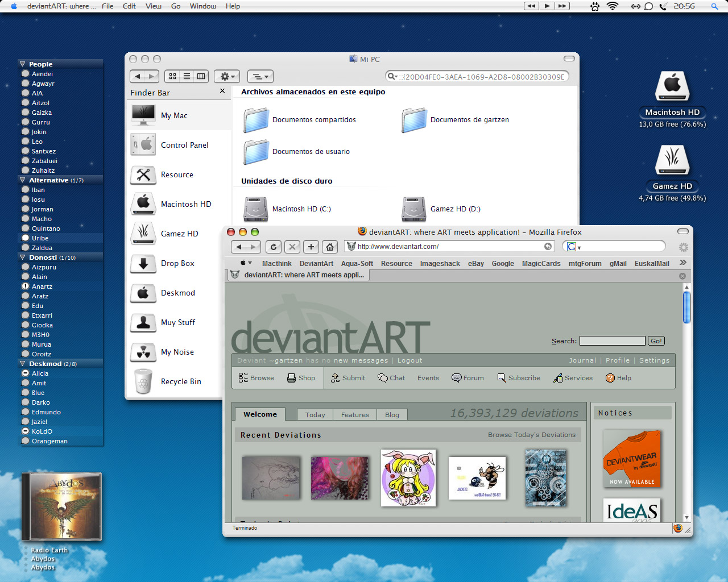The height and width of the screenshot is (582, 728).
Task: Play next track in menu bar
Action: 562,6
